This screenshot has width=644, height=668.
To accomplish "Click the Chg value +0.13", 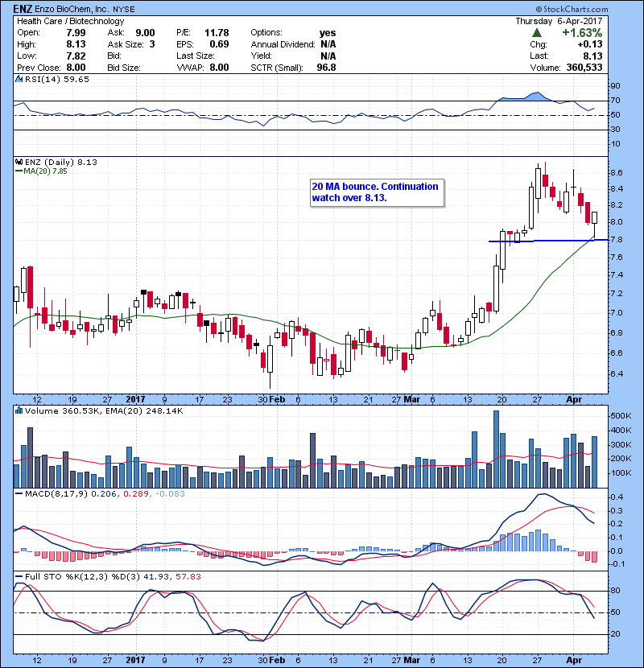I will point(590,44).
